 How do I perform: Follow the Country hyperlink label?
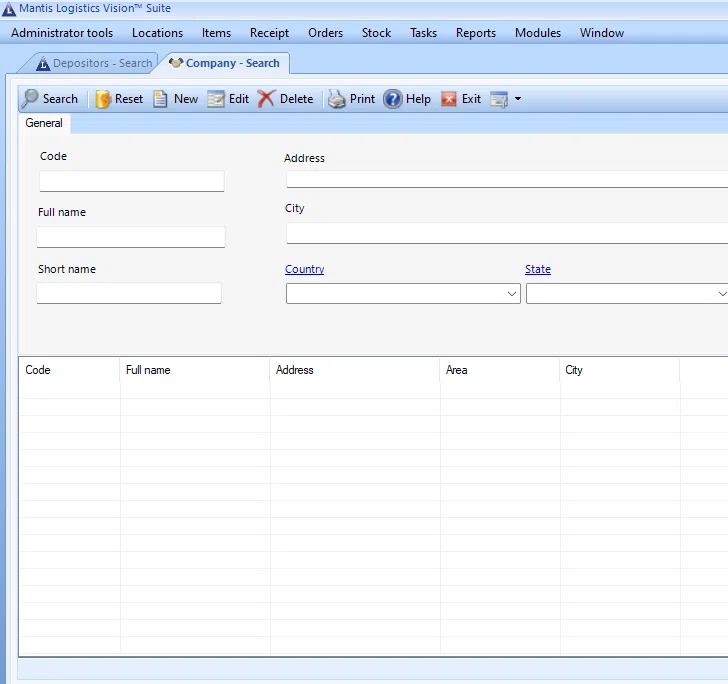pos(304,269)
